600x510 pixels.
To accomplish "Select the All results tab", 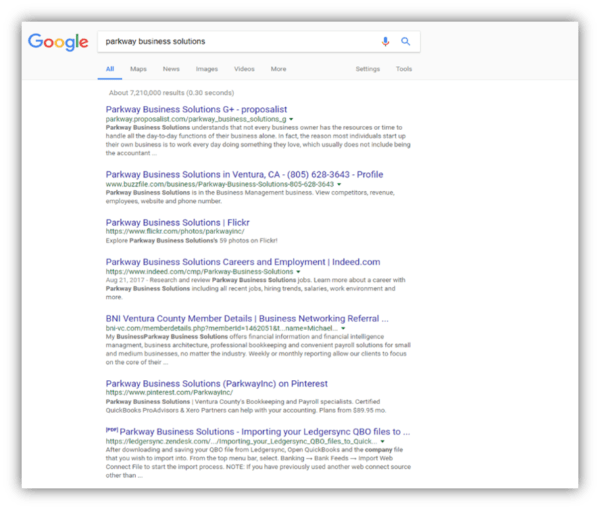I will coord(110,69).
